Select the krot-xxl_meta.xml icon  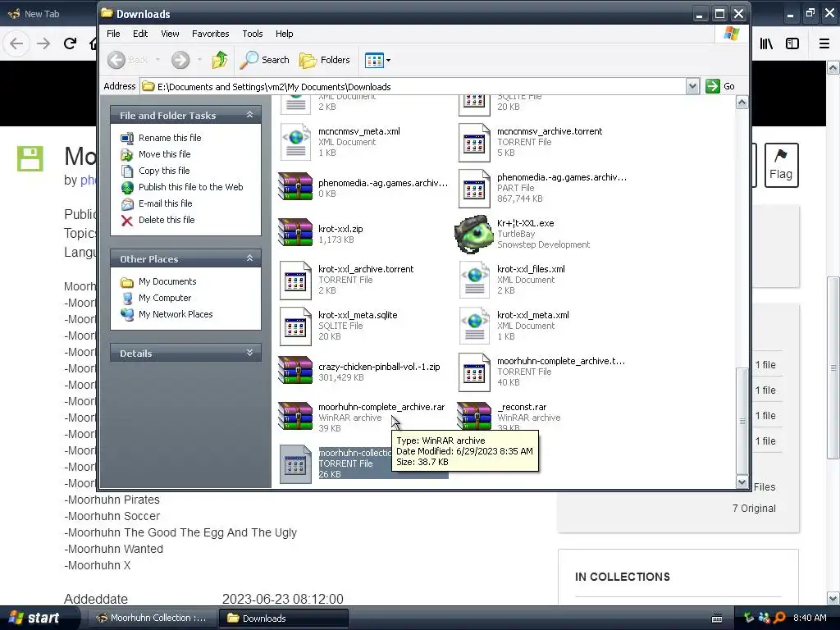[474, 326]
